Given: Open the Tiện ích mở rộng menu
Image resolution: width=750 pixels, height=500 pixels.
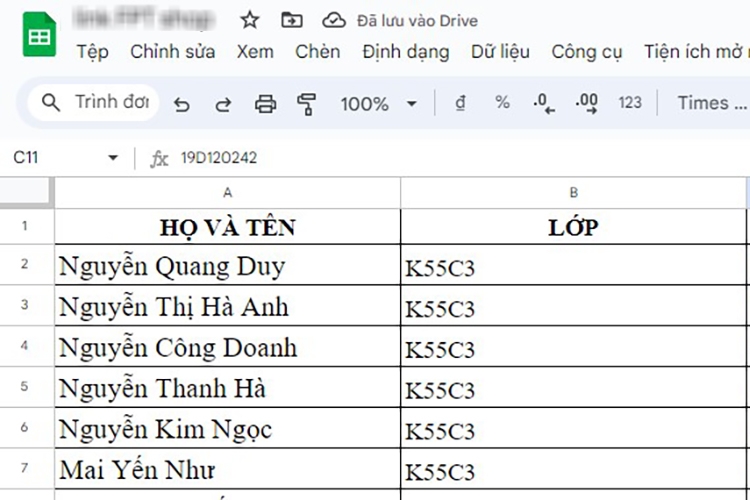Looking at the screenshot, I should pos(696,52).
